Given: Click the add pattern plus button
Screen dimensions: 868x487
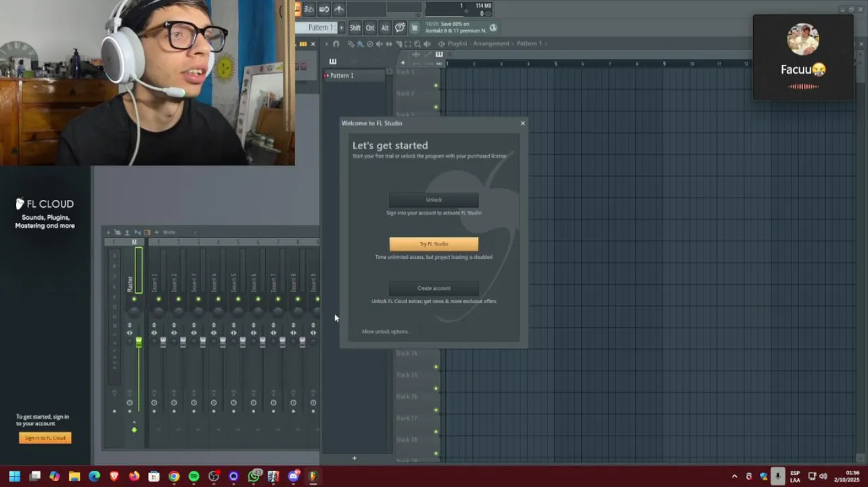Looking at the screenshot, I should click(x=342, y=28).
